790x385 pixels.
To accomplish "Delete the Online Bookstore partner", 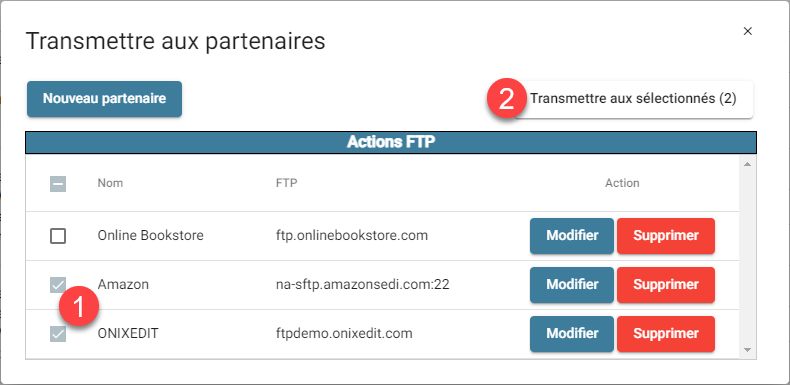I will point(666,236).
